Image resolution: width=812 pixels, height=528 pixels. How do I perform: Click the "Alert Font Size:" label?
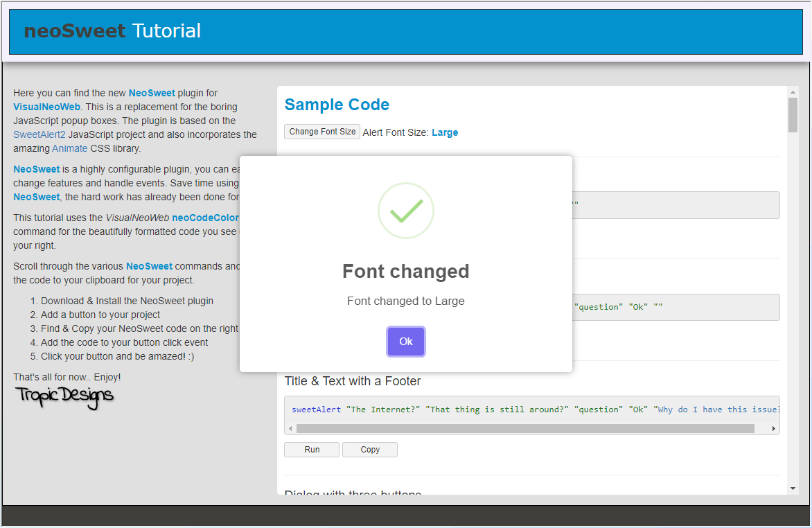pos(396,132)
